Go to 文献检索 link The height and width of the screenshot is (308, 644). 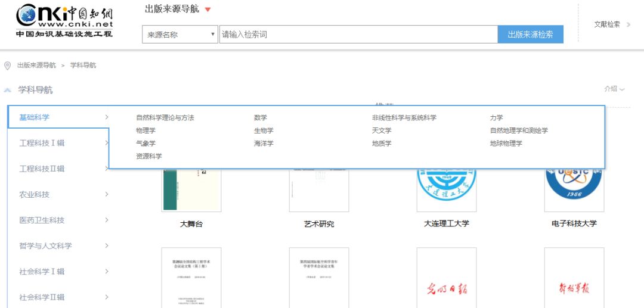coord(607,24)
